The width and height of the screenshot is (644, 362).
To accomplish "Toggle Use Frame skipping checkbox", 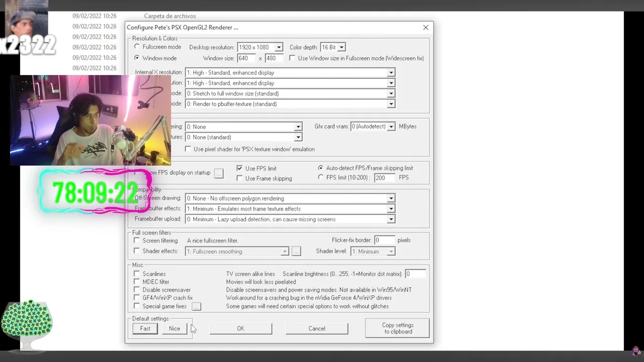I will pyautogui.click(x=239, y=178).
